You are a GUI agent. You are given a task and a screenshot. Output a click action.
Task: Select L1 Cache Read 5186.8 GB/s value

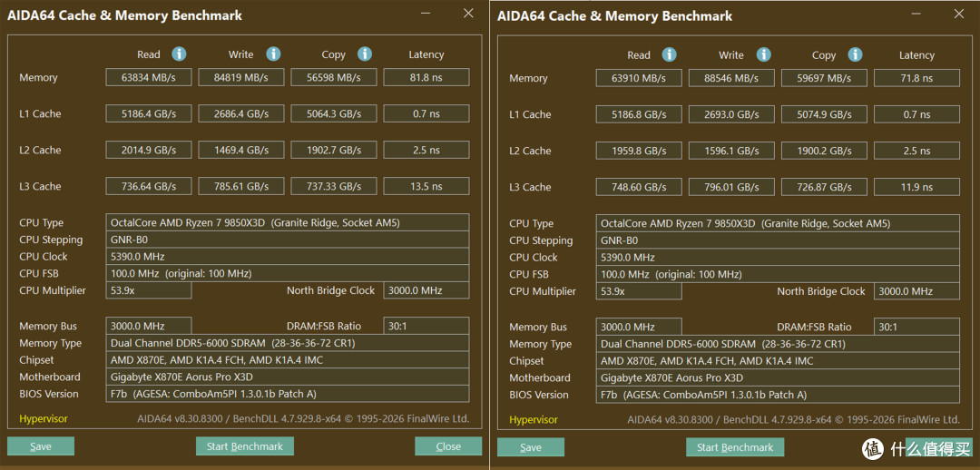click(639, 114)
